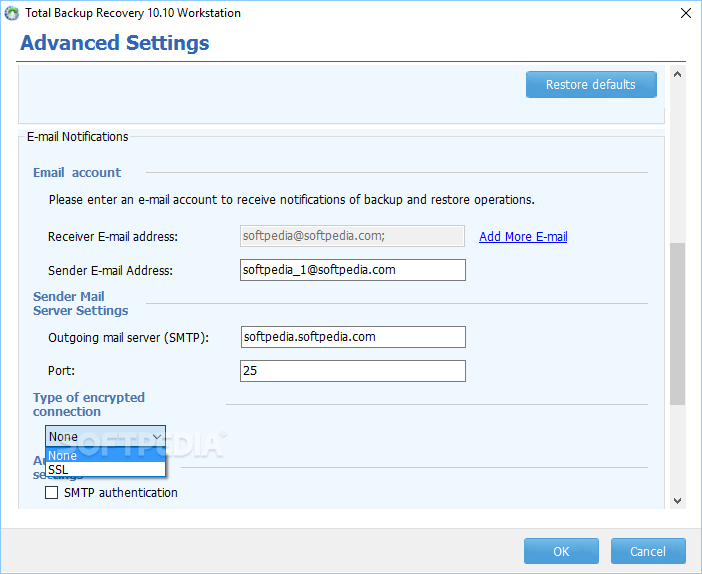Click the Restore defaults button
Viewport: 702px width, 574px height.
[x=591, y=84]
